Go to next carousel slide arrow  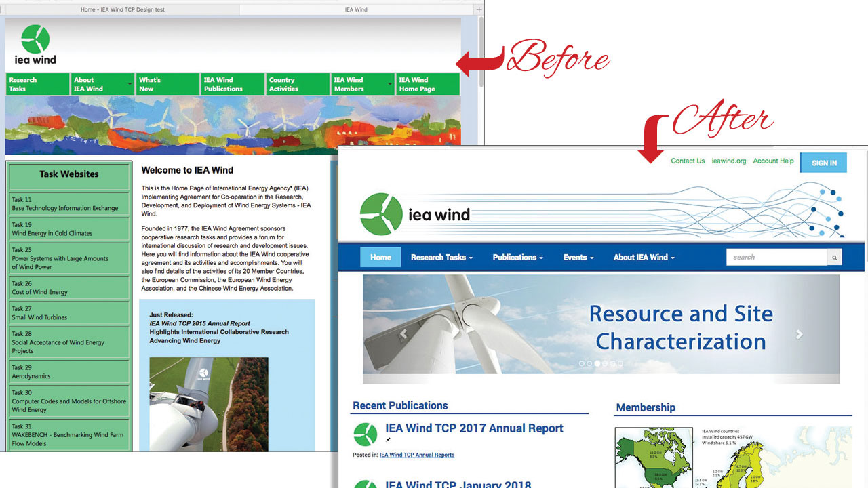point(799,334)
